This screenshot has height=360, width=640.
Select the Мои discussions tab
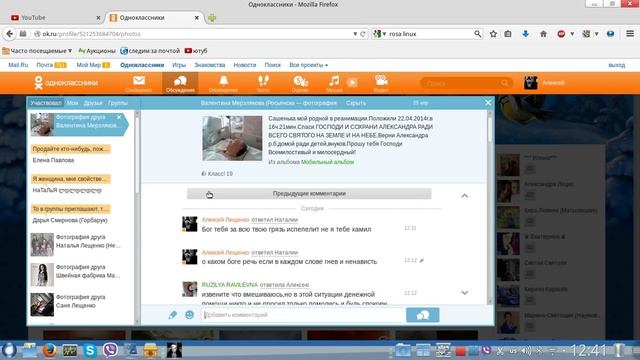(x=73, y=103)
